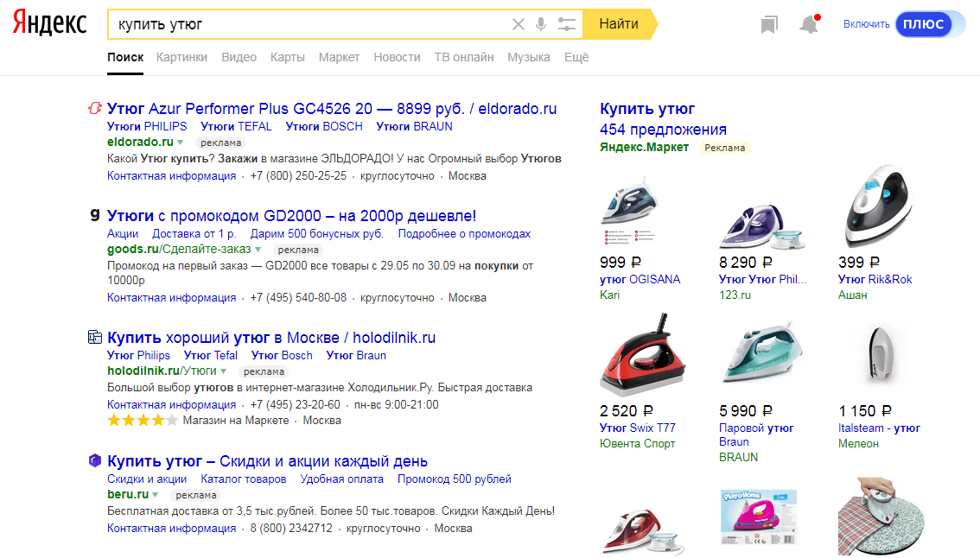Open the 454 предложения link
The image size is (980, 558).
(x=663, y=130)
